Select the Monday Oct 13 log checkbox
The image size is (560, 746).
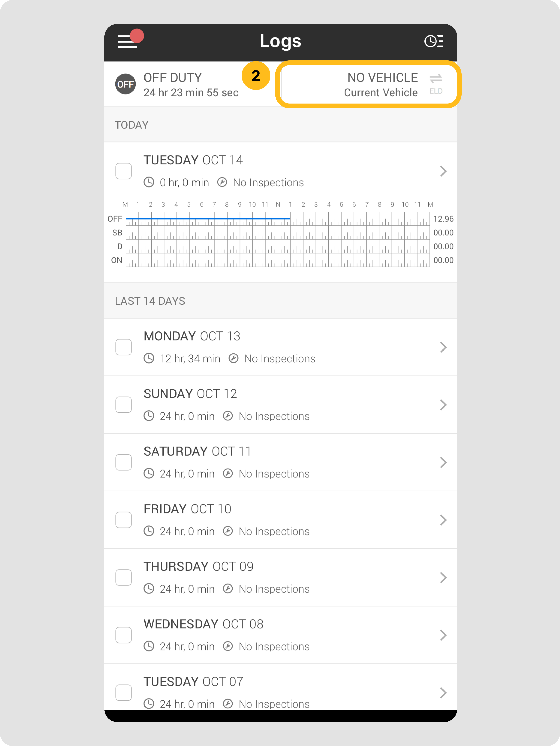click(123, 347)
